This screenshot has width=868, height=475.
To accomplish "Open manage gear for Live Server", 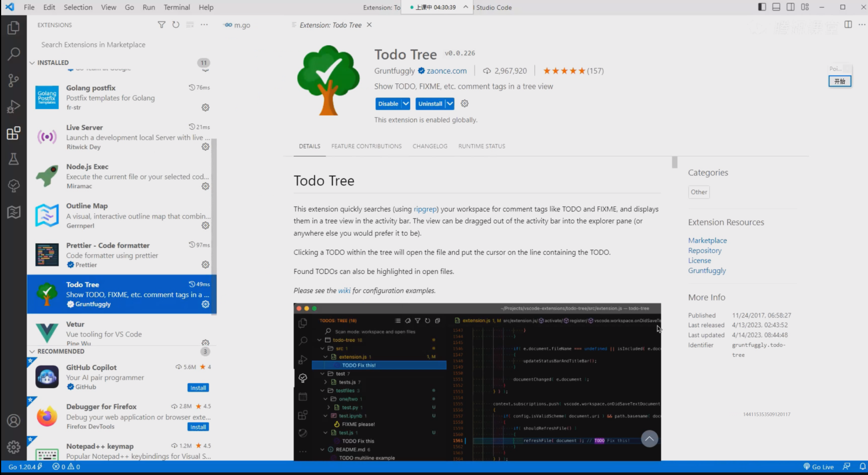I will click(x=205, y=147).
